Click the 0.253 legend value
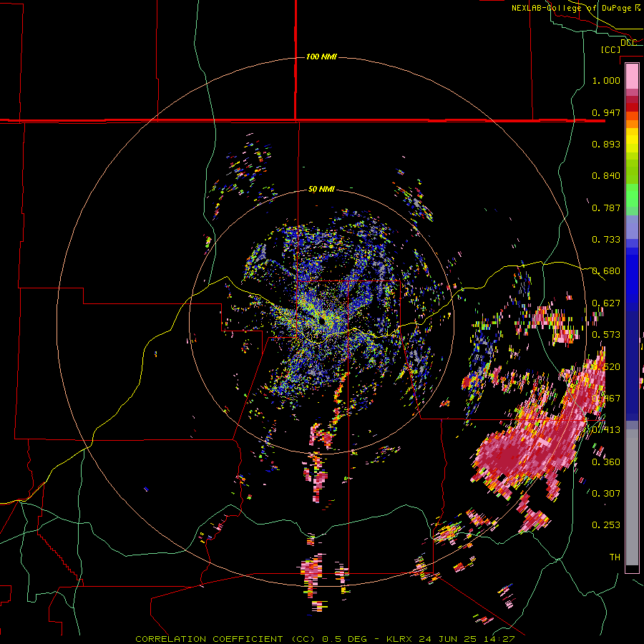The image size is (644, 644). coord(606,525)
